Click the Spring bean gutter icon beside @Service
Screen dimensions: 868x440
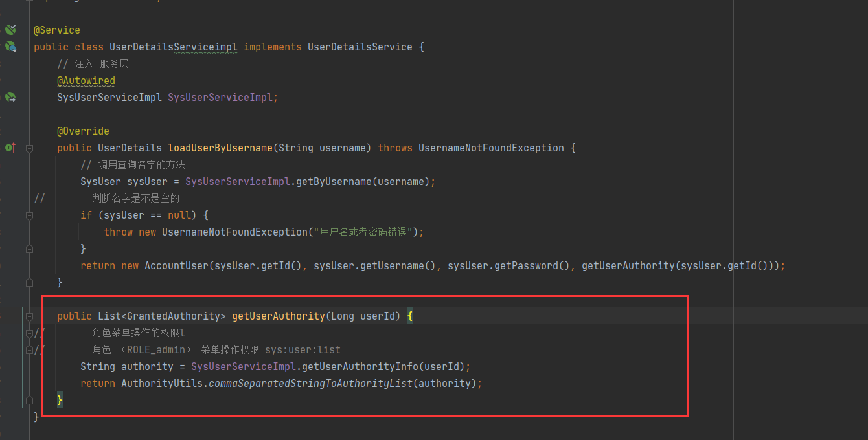pyautogui.click(x=10, y=30)
